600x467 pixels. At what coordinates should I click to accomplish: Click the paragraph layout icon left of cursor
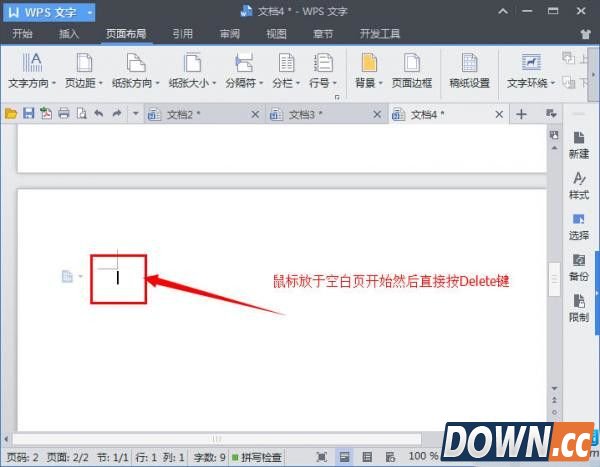pyautogui.click(x=67, y=276)
